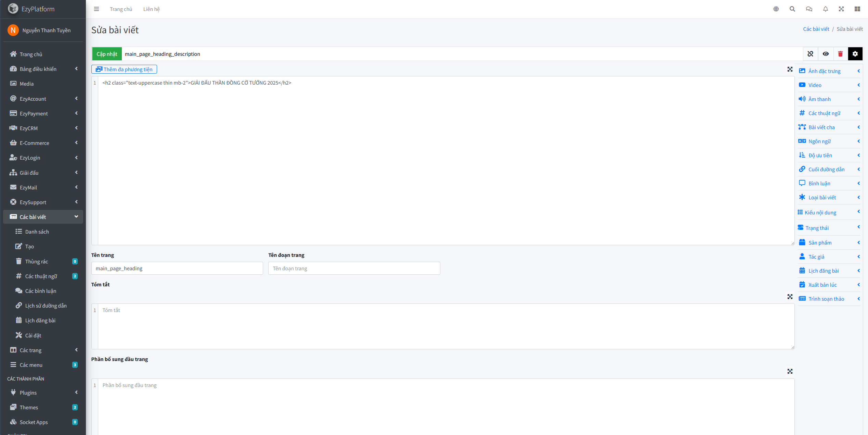
Task: Toggle browser fullscreen mode icon in header
Action: 841,9
